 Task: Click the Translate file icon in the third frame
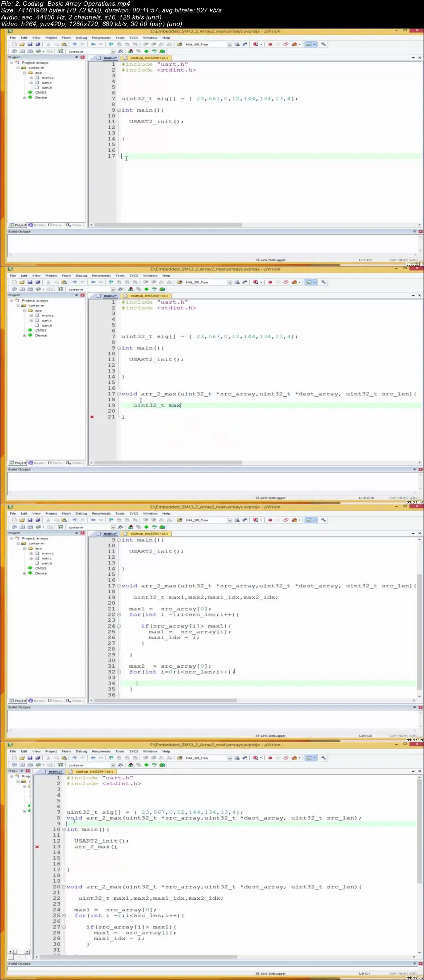(14, 527)
